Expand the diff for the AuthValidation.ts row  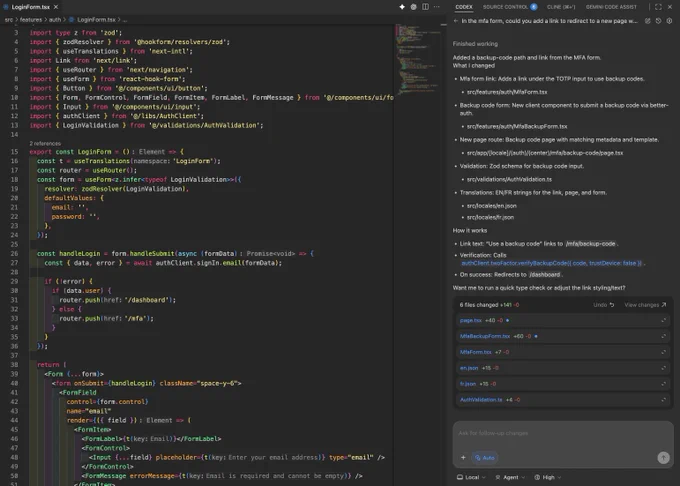click(x=663, y=400)
